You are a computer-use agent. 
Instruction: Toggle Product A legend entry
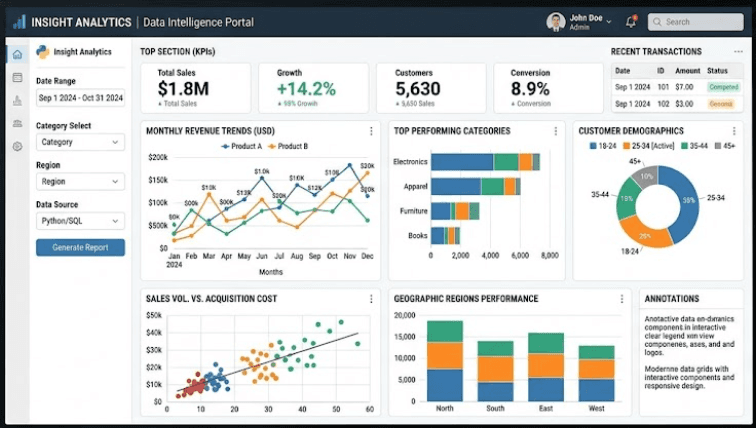242,146
